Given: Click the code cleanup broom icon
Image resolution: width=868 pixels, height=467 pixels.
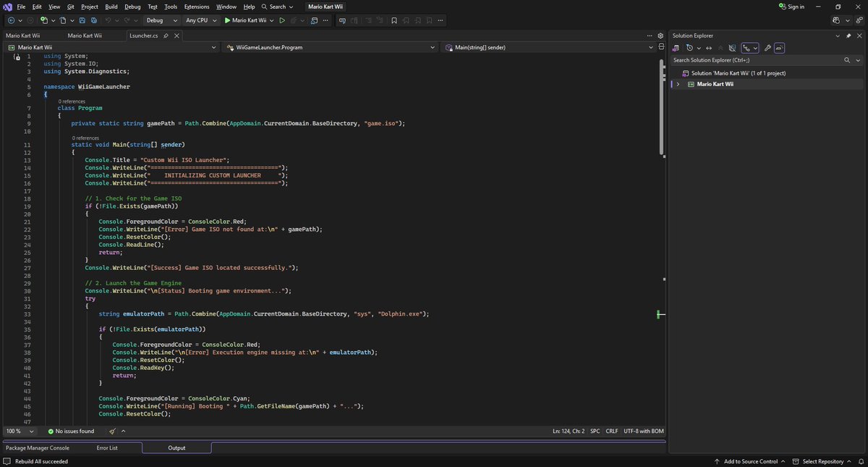Looking at the screenshot, I should 112,431.
